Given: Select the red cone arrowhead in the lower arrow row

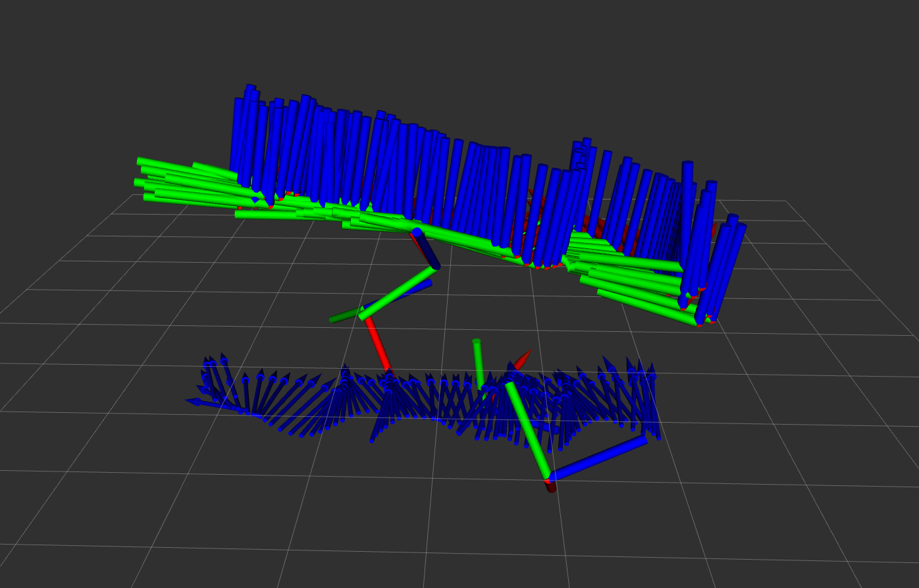Looking at the screenshot, I should 522,360.
